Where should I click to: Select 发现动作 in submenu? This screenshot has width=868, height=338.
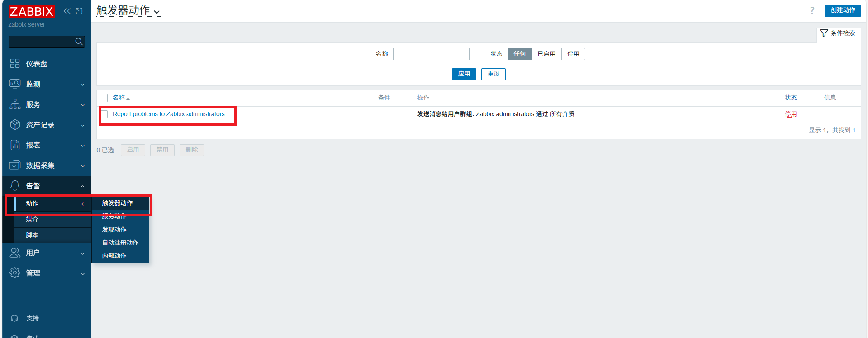(120, 230)
